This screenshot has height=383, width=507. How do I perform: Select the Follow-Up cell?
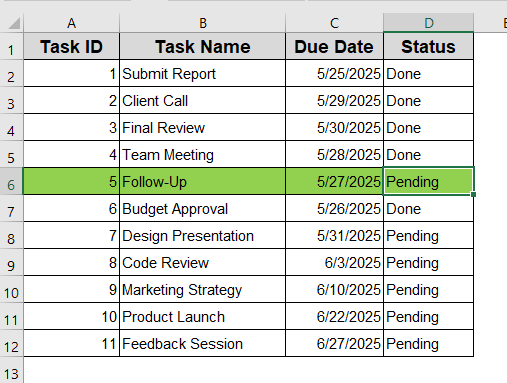(202, 182)
